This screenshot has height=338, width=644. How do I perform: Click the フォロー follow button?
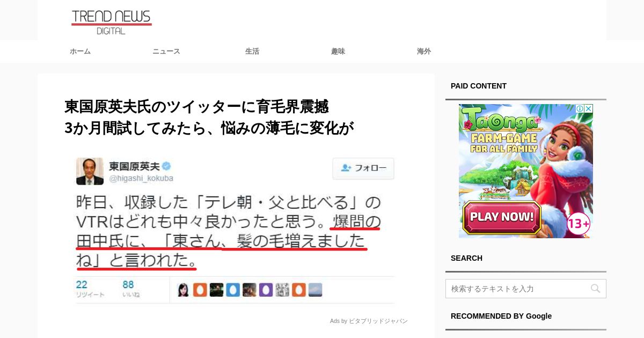363,168
